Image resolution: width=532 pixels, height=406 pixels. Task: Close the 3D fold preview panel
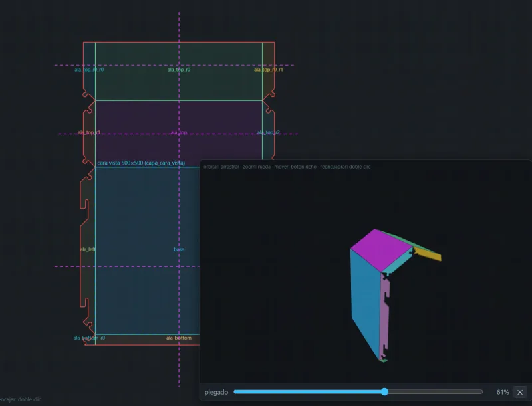(520, 392)
